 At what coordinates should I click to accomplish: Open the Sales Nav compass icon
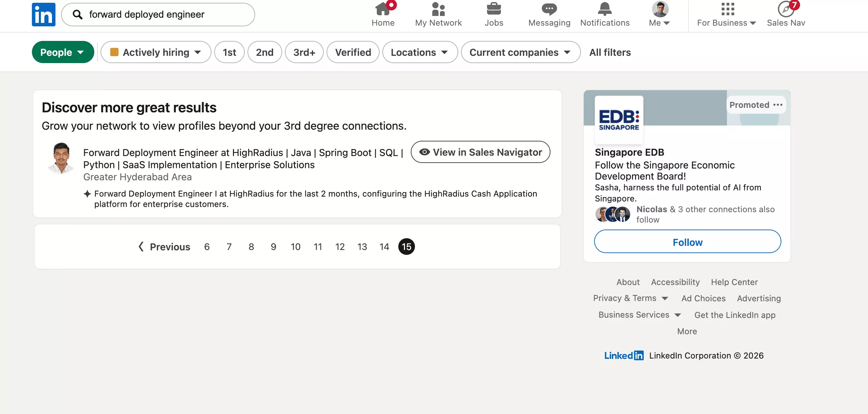click(x=786, y=9)
